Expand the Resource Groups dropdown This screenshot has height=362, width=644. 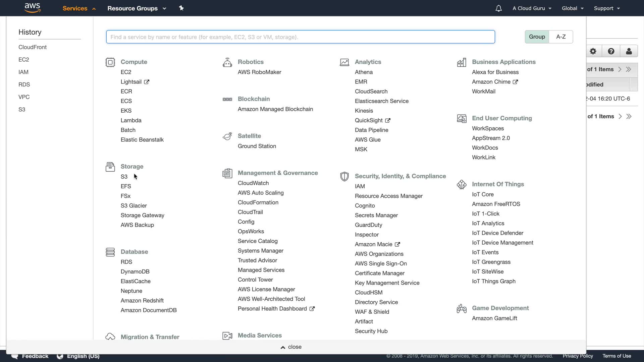click(x=137, y=8)
